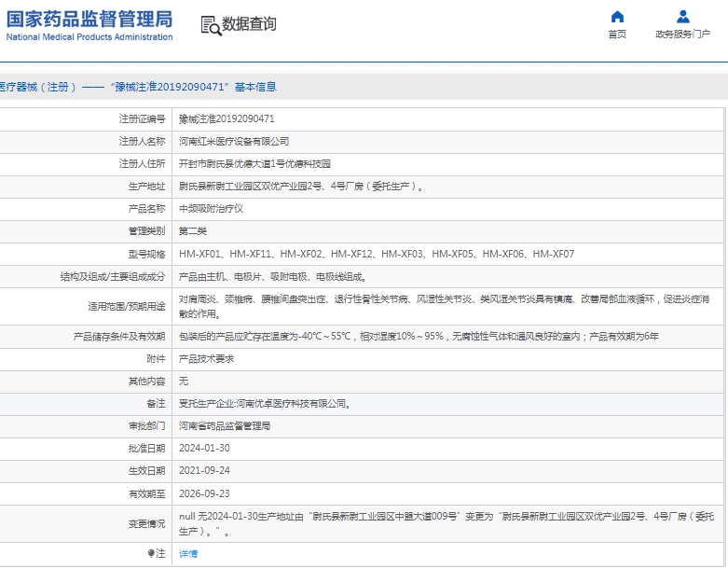Viewport: 728px width, 569px height.
Task: Click the 产品储存条件及有效期 label
Action: (119, 337)
